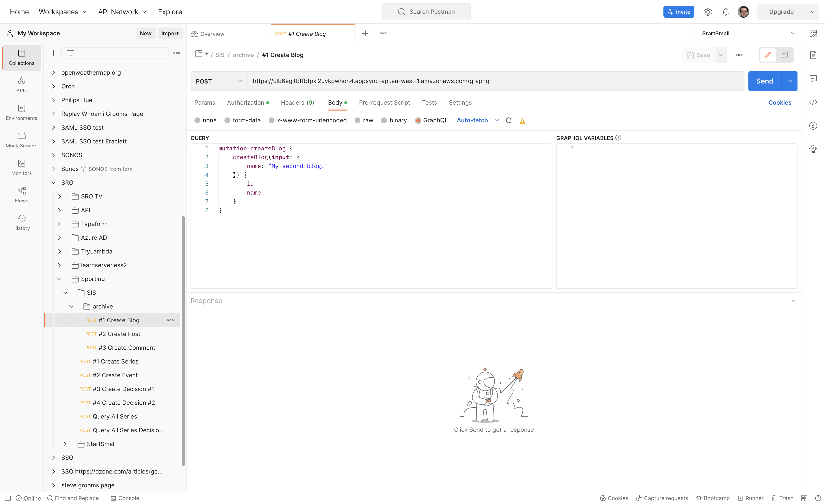Click the Send button
The width and height of the screenshot is (825, 504).
tap(765, 81)
